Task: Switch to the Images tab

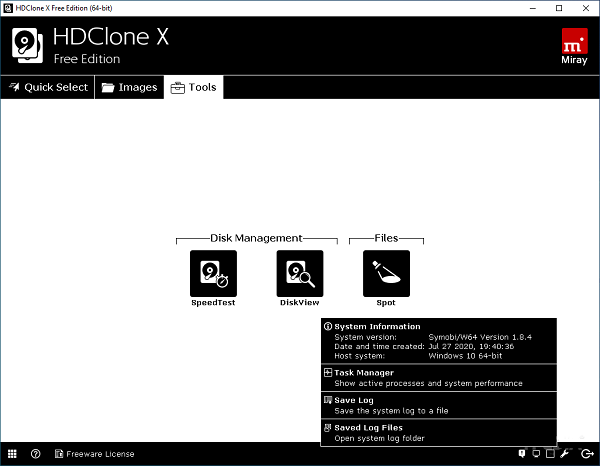Action: point(129,87)
